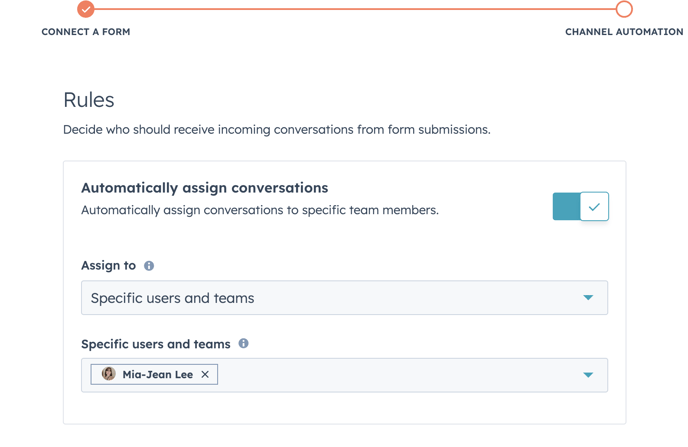This screenshot has height=447, width=688.
Task: Click info icon next to Specific users and teams
Action: (x=244, y=343)
